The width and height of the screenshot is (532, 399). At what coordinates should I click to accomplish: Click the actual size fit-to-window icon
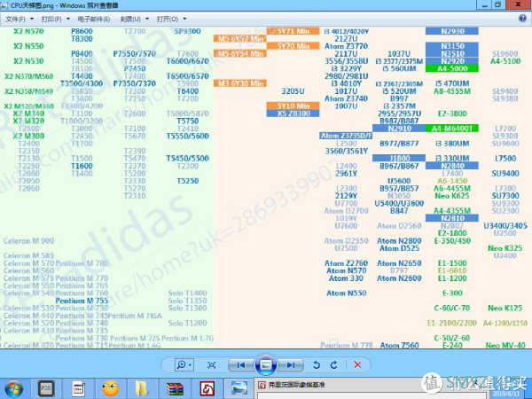coord(211,364)
